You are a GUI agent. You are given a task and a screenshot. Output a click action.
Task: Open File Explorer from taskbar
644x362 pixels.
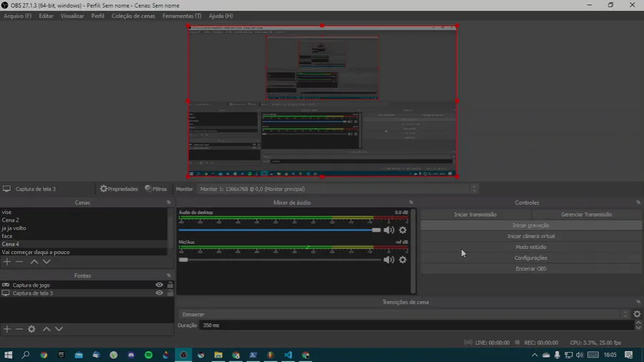click(x=218, y=355)
